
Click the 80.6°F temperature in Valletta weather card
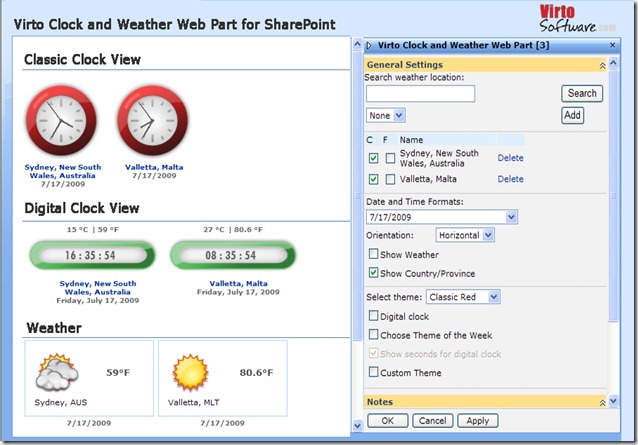tap(256, 373)
